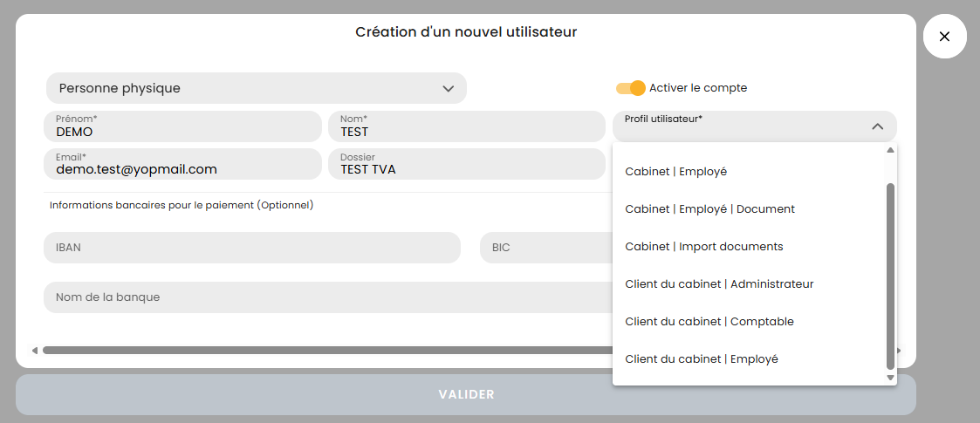Pick Client du cabinet | Administrateur
This screenshot has height=423, width=980.
(719, 284)
